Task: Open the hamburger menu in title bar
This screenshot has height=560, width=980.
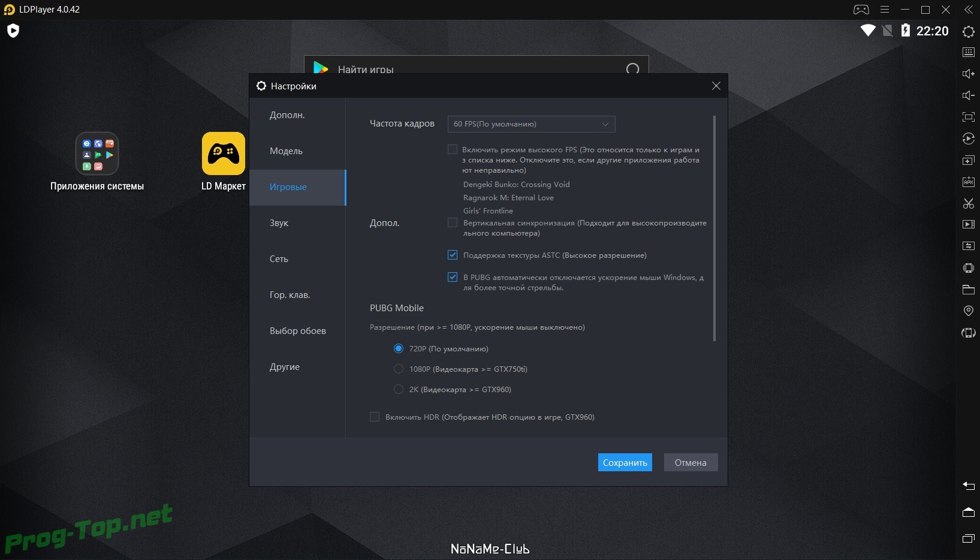Action: click(x=884, y=10)
